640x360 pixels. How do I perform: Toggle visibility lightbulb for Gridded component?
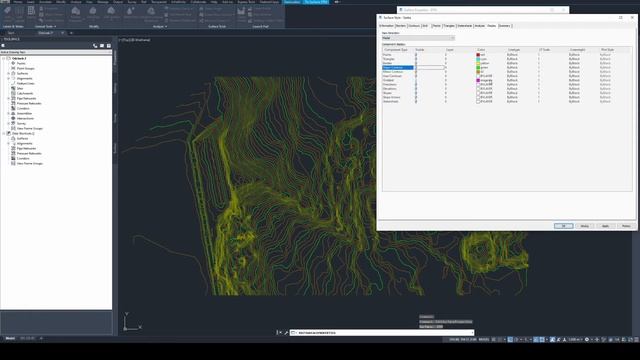tap(416, 80)
